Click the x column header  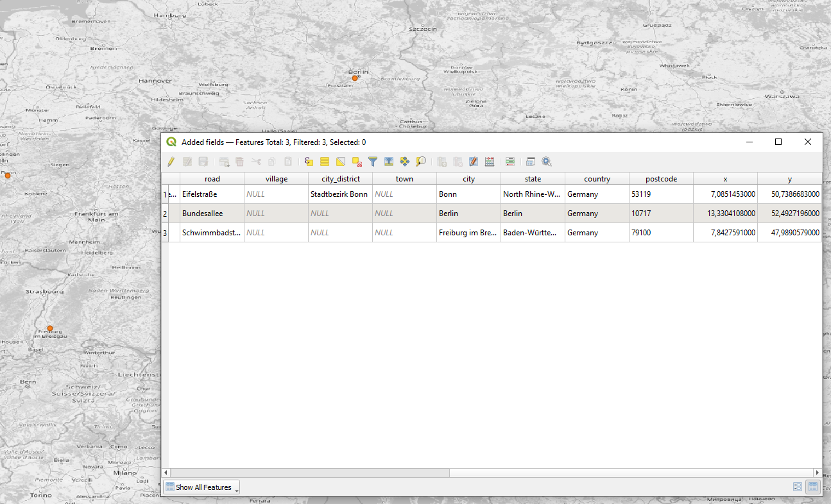726,179
